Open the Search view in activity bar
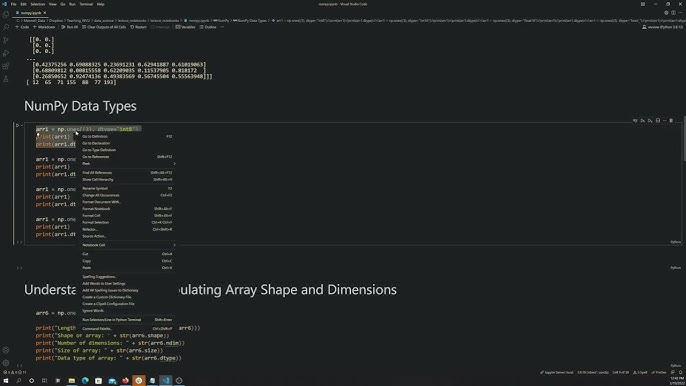 [6, 27]
